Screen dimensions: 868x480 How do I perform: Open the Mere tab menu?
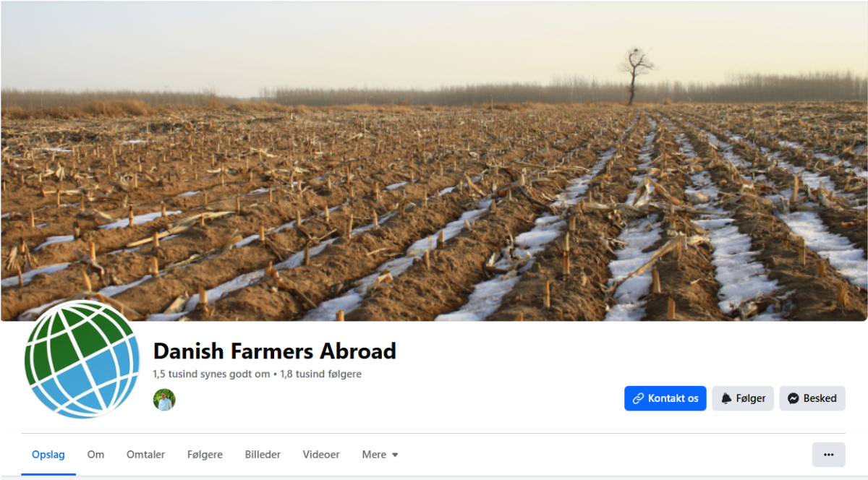tap(380, 455)
